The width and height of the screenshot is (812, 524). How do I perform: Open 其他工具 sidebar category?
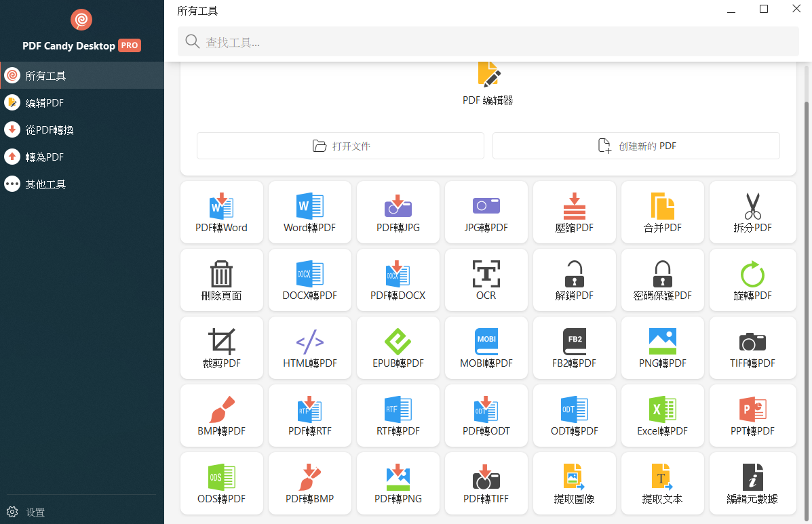(82, 184)
